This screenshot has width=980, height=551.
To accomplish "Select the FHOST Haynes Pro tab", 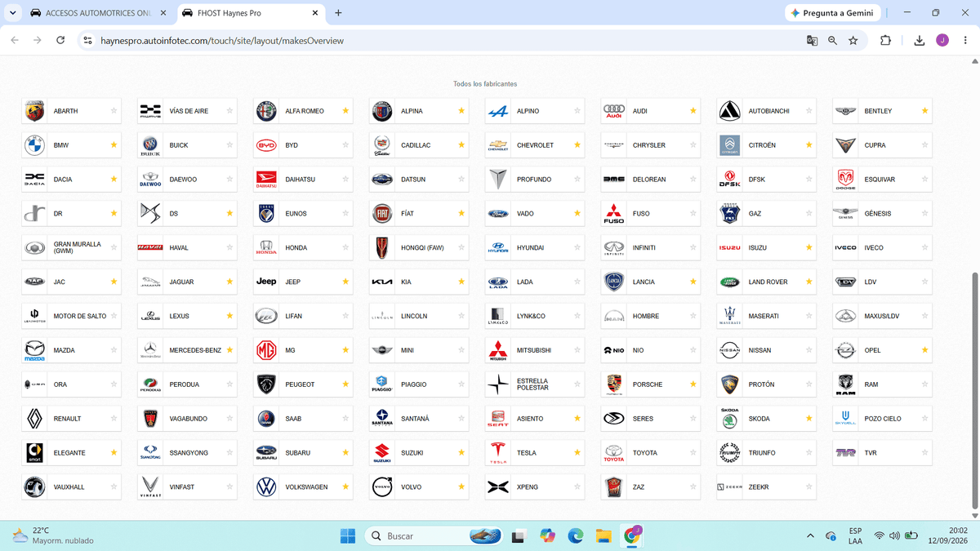I will point(250,13).
